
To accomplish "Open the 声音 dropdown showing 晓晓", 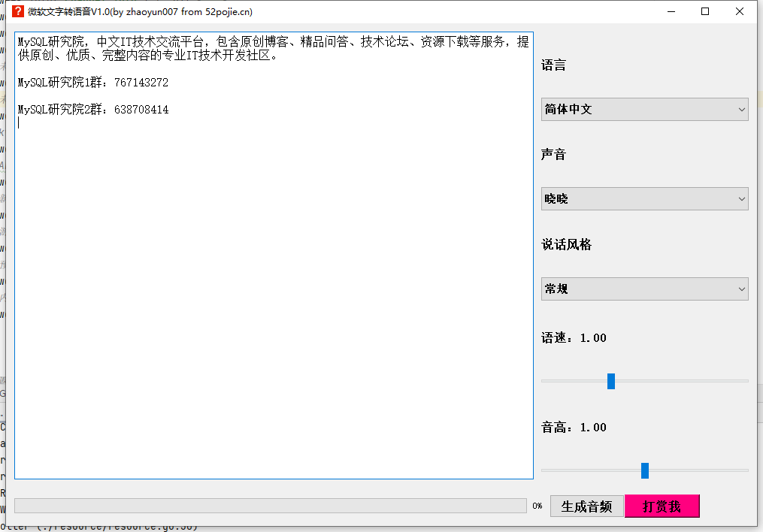I will pos(644,199).
